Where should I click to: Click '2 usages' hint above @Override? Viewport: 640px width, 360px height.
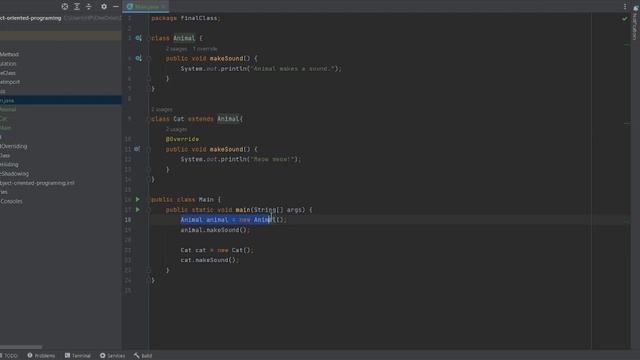click(x=177, y=129)
